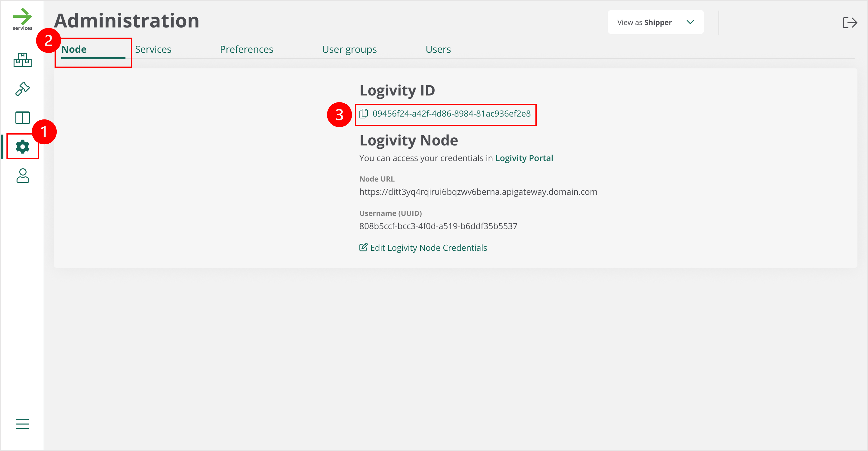The height and width of the screenshot is (451, 868).
Task: Switch to the Users tab
Action: point(438,50)
